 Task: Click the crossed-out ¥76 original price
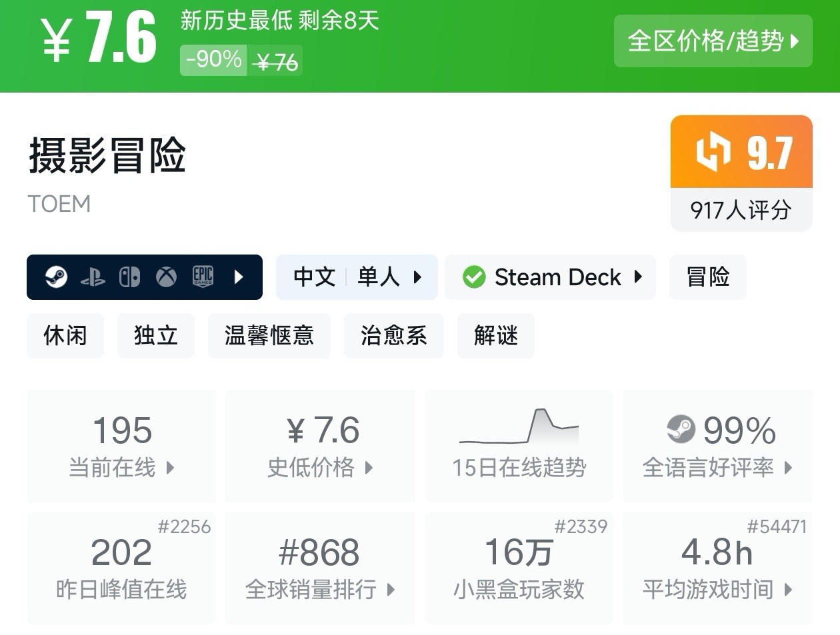click(x=277, y=62)
